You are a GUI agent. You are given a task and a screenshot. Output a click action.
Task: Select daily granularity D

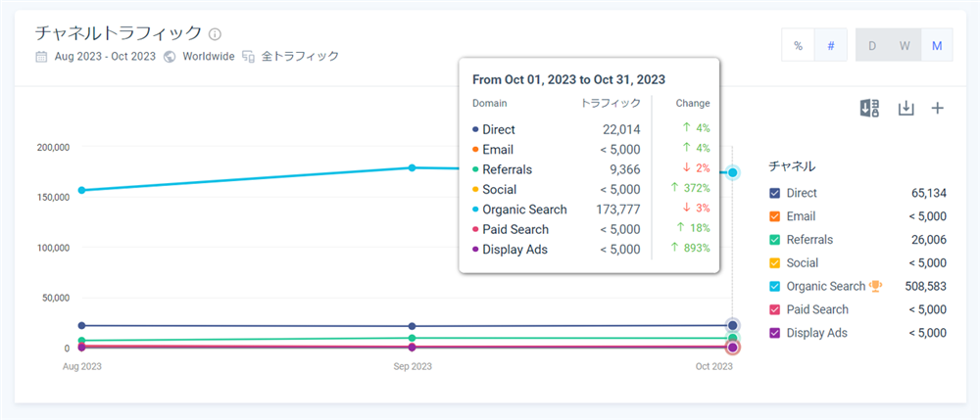point(872,45)
